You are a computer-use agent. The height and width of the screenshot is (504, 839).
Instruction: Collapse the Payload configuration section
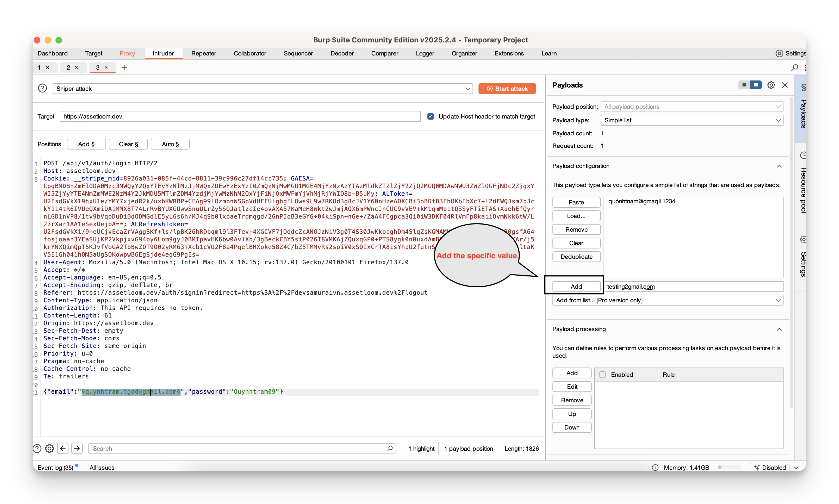tap(779, 166)
